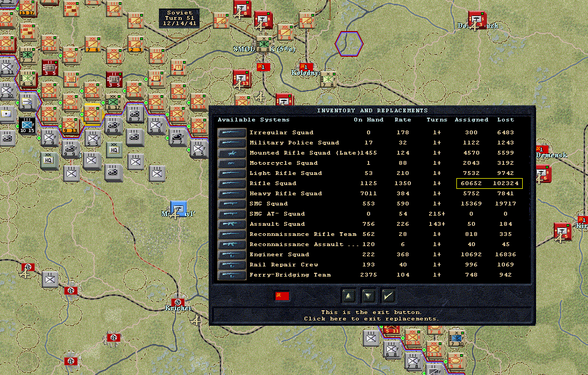Select the Assault Squad weapon icon

tap(232, 224)
